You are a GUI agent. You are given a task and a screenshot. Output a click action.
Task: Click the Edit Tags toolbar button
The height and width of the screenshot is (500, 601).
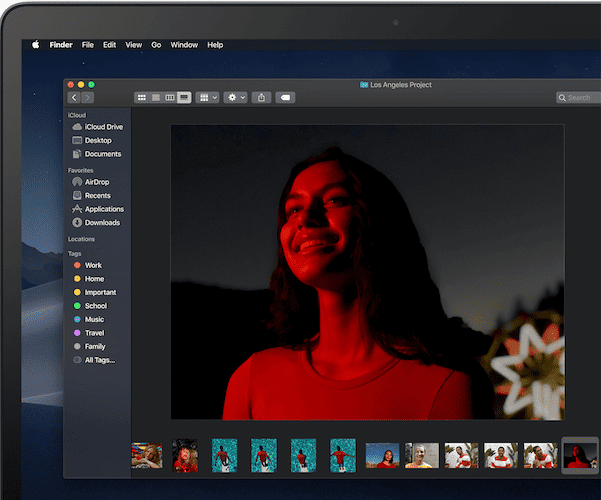pos(285,97)
